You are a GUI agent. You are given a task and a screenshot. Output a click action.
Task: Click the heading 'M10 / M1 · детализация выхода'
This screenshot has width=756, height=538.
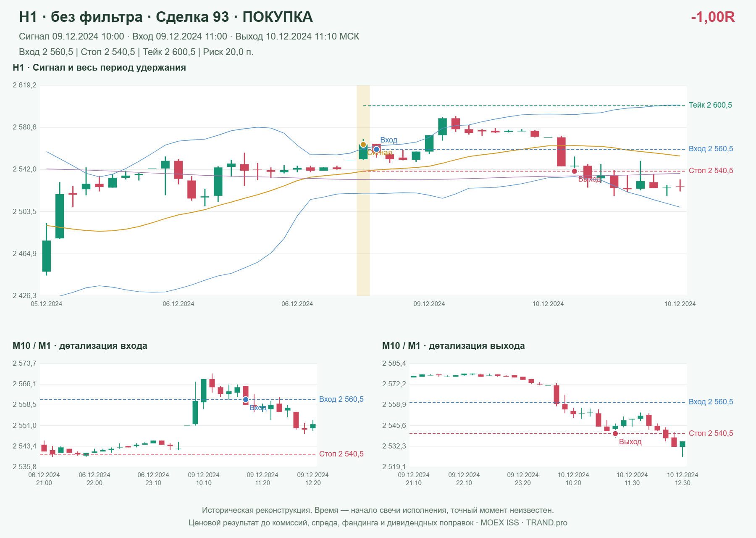pos(454,346)
